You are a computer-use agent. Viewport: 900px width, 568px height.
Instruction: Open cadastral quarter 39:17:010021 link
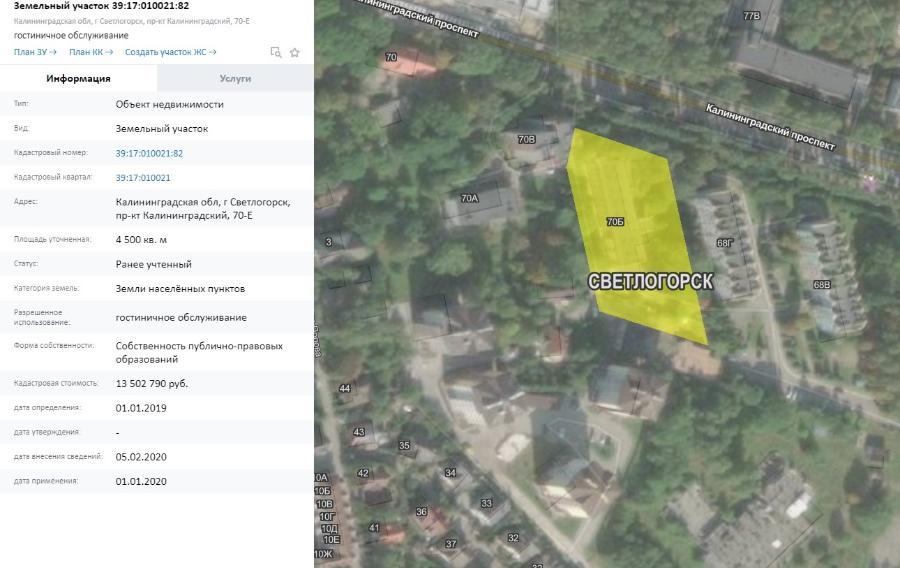point(143,177)
